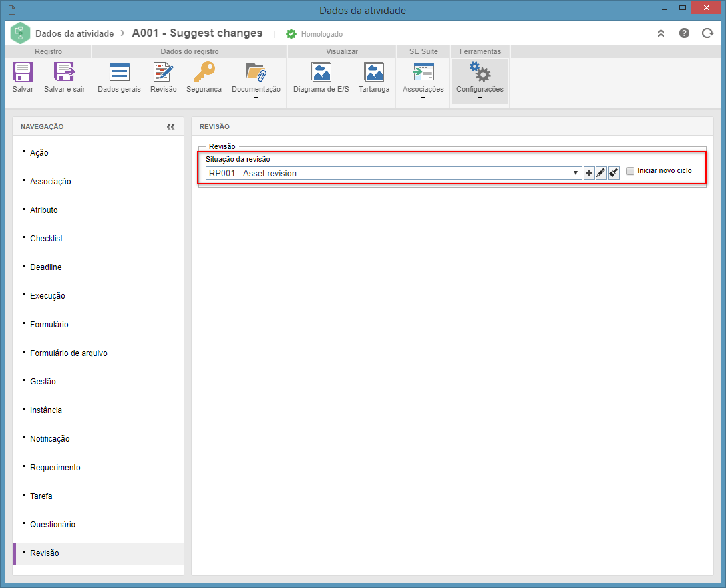
Task: Click A001 - Suggest changes title
Action: [197, 33]
